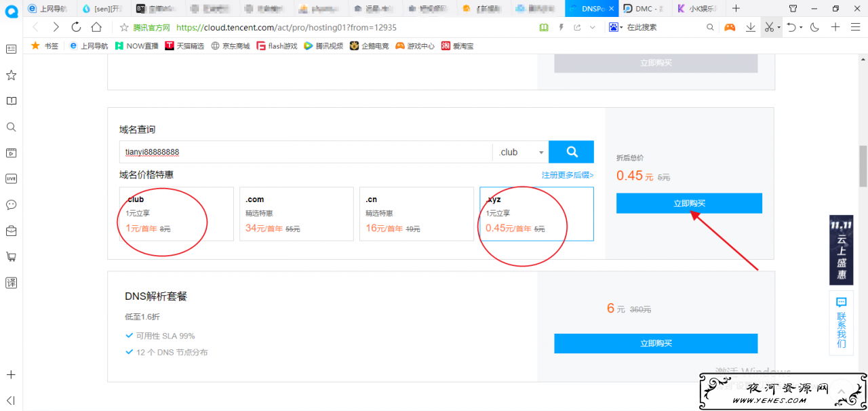Open the 天猫精选 bookmark
The image size is (868, 411).
pyautogui.click(x=184, y=46)
